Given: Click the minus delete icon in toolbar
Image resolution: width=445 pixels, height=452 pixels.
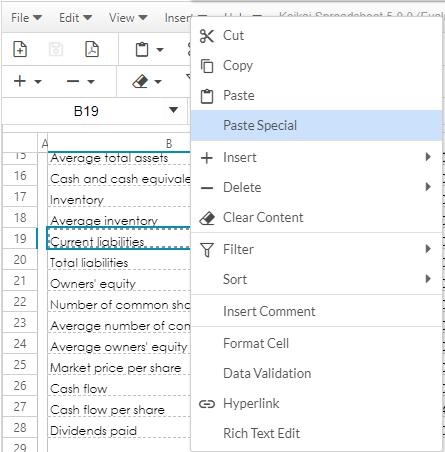Looking at the screenshot, I should click(73, 81).
